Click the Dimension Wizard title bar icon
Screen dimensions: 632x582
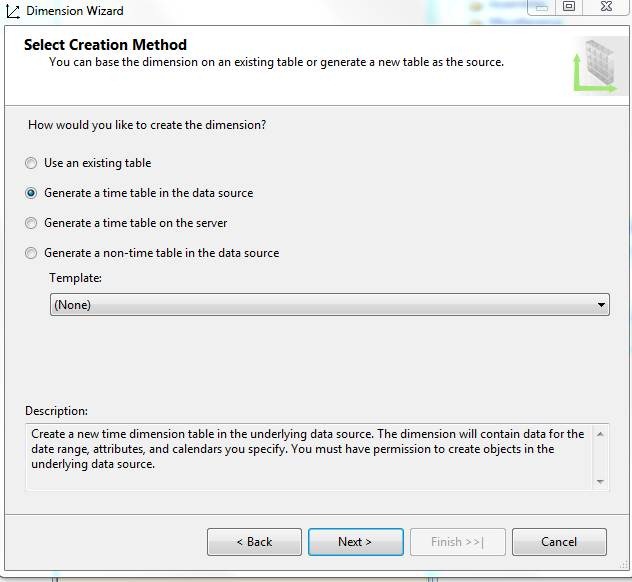click(x=14, y=10)
